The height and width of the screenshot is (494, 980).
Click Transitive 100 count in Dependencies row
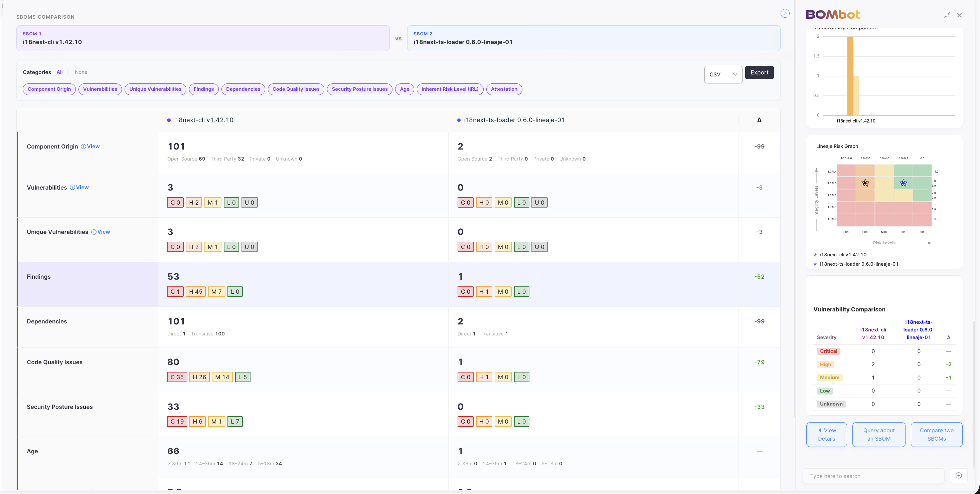click(208, 334)
